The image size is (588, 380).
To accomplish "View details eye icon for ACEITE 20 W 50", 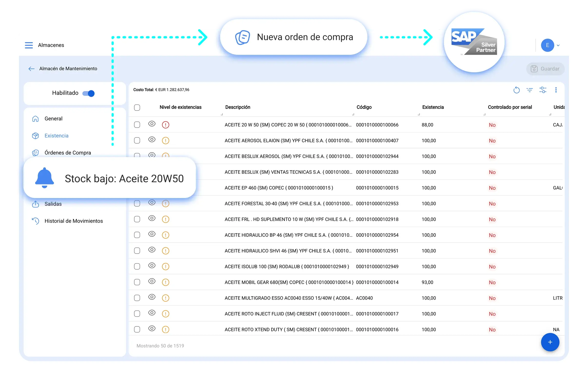I will pos(152,124).
